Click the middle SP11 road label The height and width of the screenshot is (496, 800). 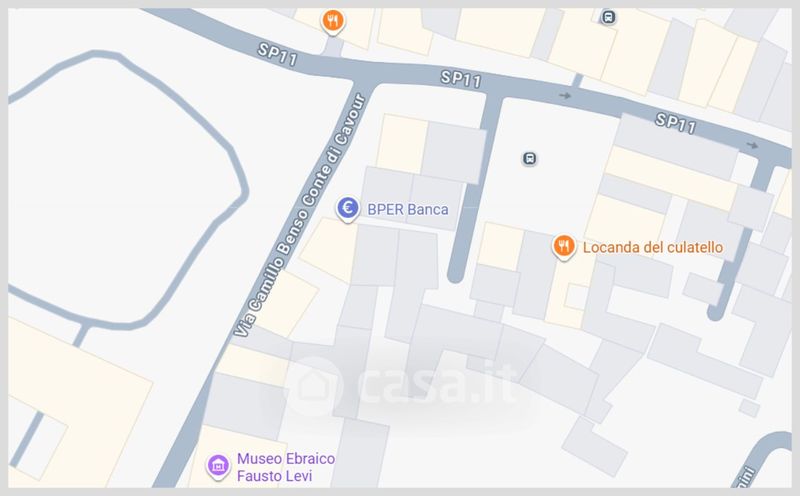461,79
